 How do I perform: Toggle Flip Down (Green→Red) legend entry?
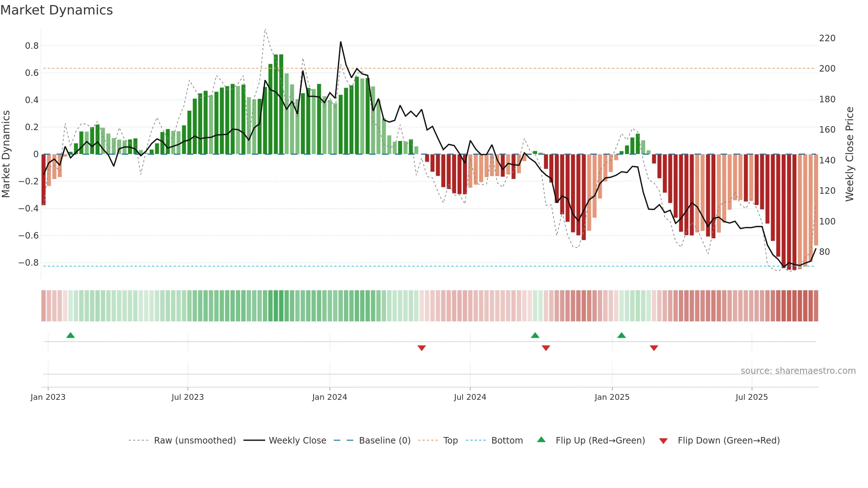[x=719, y=440]
